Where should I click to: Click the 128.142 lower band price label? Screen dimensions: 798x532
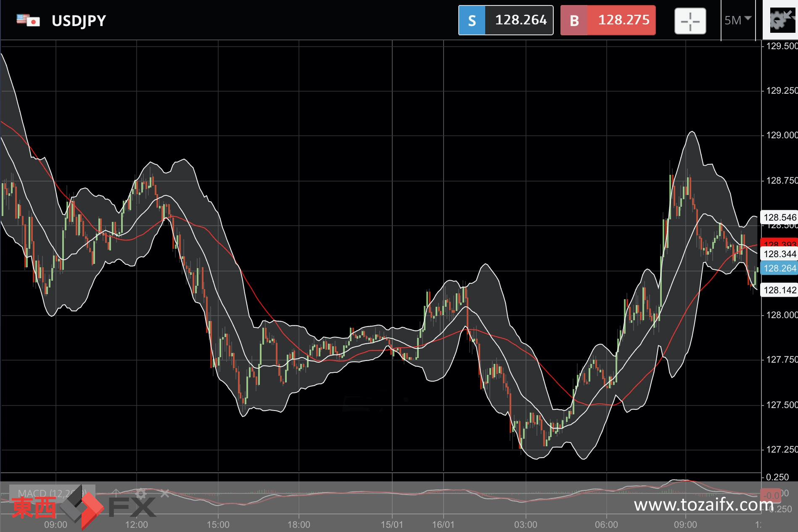click(x=780, y=290)
